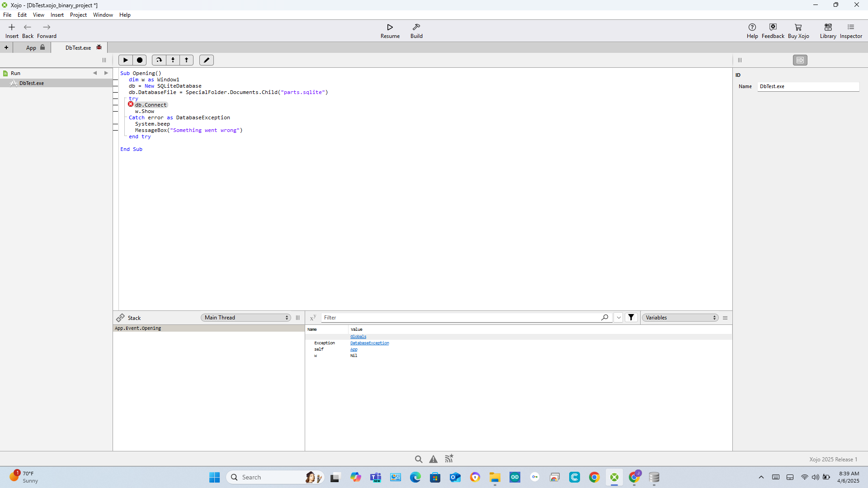Viewport: 868px width, 488px height.
Task: Click navigator next arrow beside Run
Action: (106, 73)
